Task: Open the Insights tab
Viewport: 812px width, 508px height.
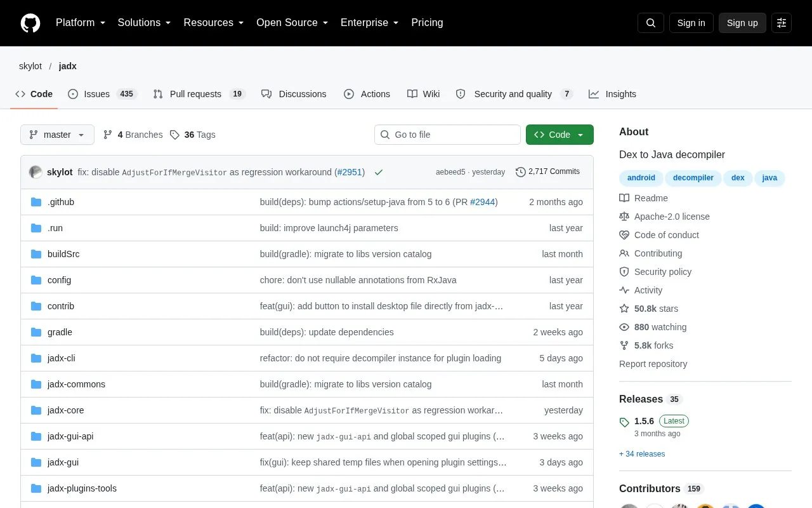Action: coord(612,94)
